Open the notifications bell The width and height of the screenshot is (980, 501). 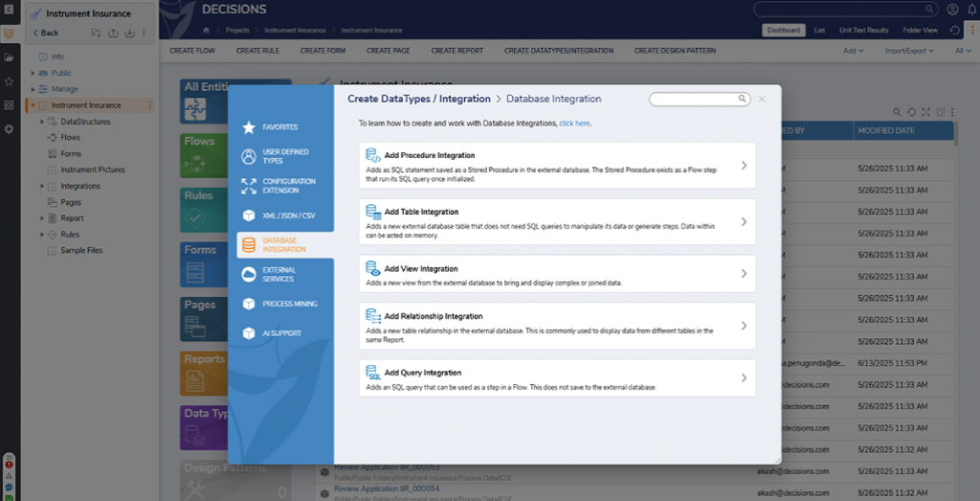(971, 10)
